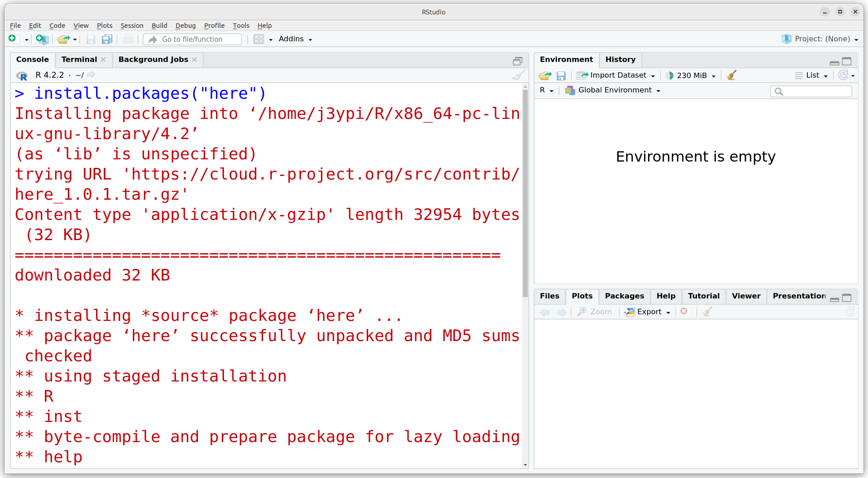This screenshot has height=478, width=868.
Task: Open the Import Dataset dropdown
Action: click(x=616, y=75)
